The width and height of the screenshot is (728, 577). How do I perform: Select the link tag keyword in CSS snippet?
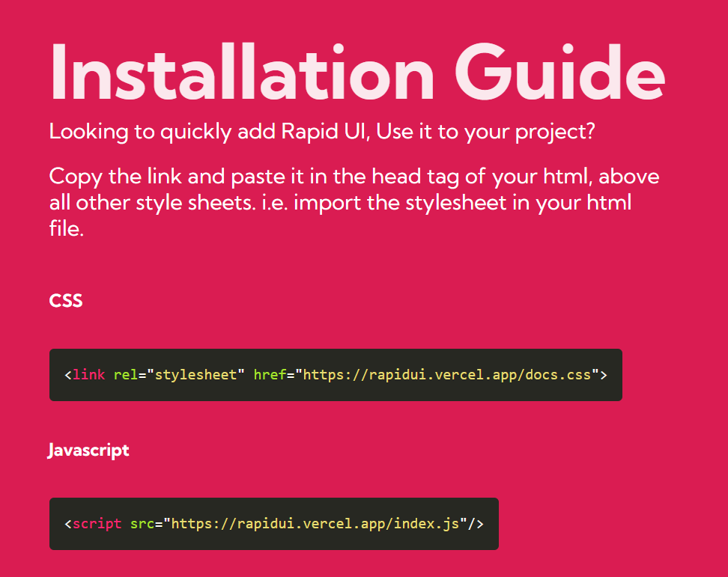point(89,374)
